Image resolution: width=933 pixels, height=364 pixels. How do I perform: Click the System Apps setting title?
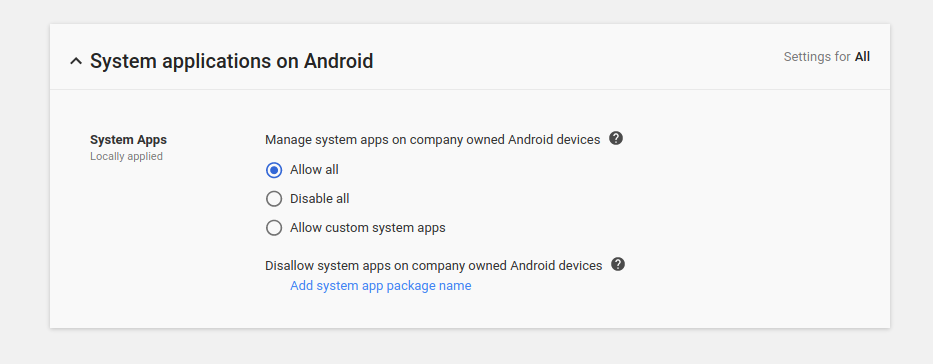click(129, 140)
